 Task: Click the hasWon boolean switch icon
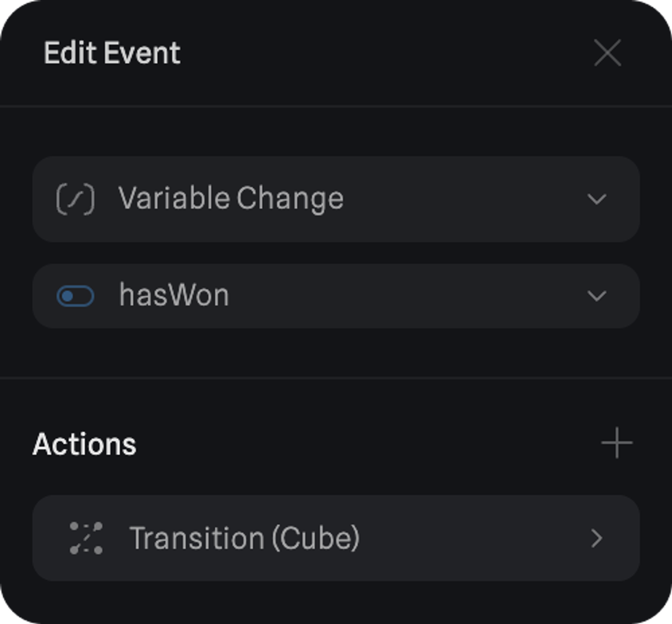[x=75, y=296]
